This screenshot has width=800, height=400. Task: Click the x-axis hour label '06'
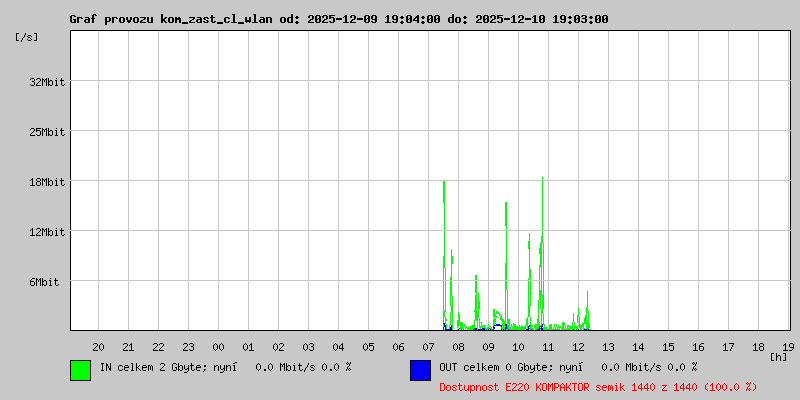[398, 347]
